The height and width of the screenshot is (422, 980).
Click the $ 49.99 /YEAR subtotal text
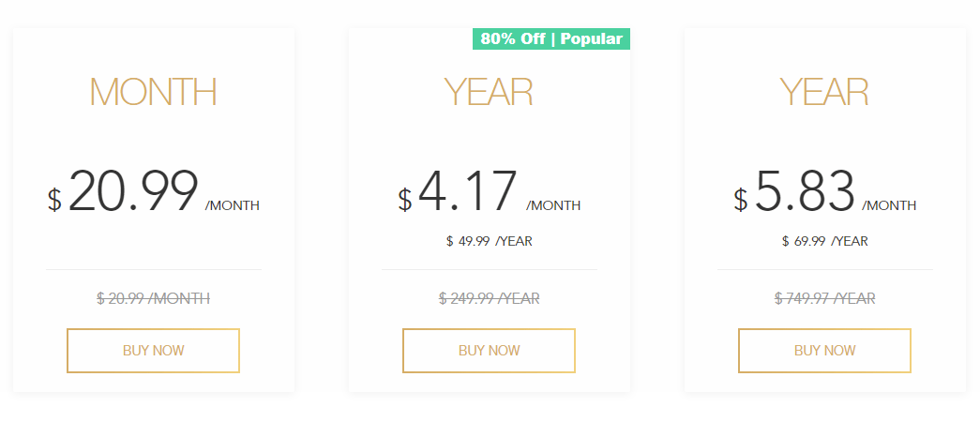489,241
